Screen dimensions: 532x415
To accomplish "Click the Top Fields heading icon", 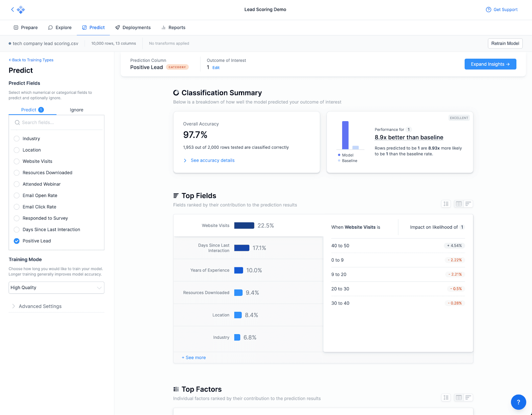I will [176, 196].
